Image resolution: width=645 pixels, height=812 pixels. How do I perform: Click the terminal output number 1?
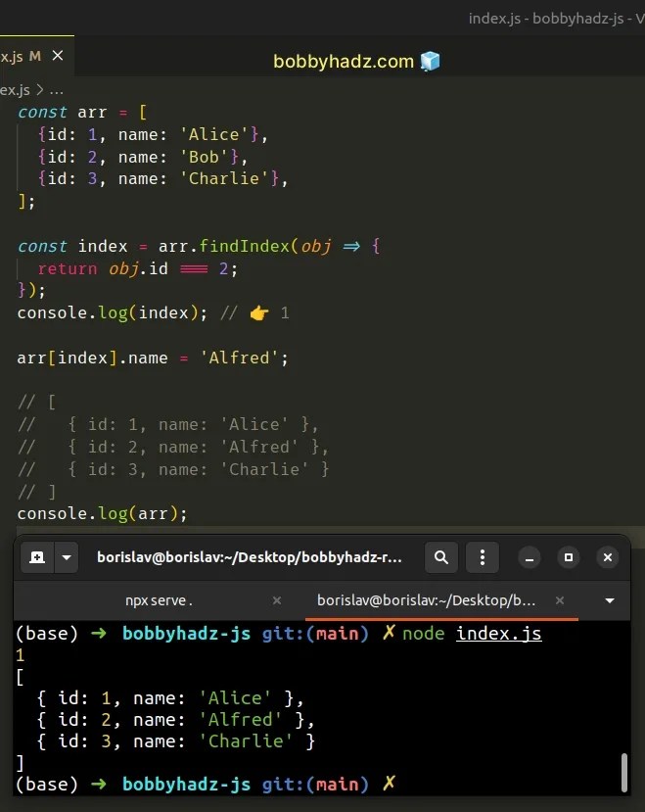21,655
